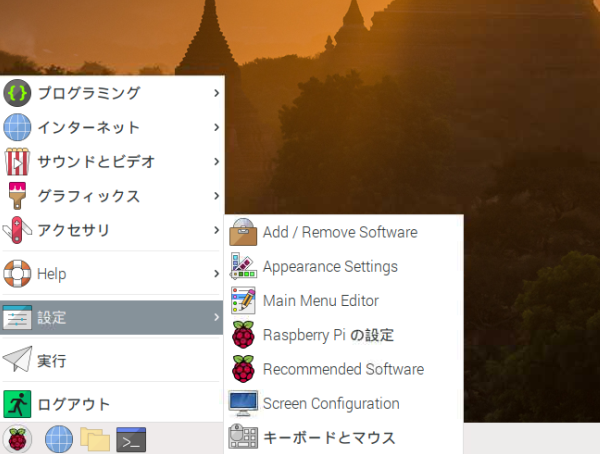Expand the サウンドとビデオ submenu arrow
Image resolution: width=600 pixels, height=454 pixels.
pyautogui.click(x=217, y=162)
